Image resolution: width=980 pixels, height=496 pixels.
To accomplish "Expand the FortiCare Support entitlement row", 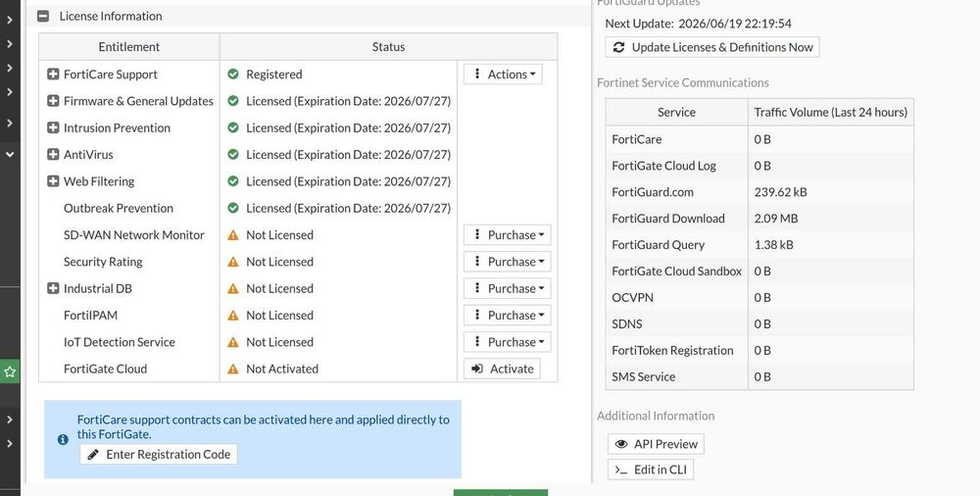I will [x=53, y=74].
